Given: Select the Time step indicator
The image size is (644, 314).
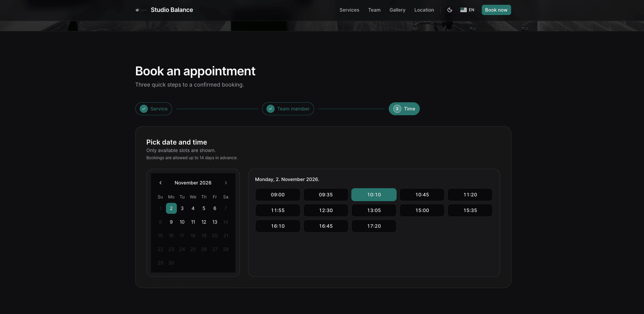Looking at the screenshot, I should (404, 109).
